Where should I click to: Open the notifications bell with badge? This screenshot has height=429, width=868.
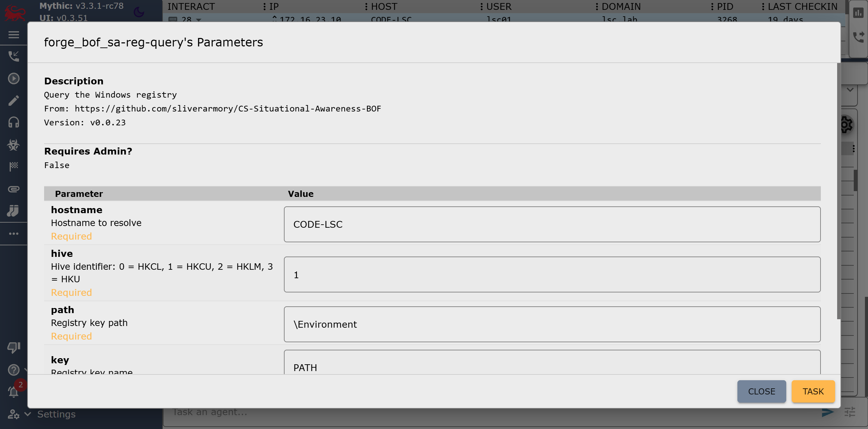coord(14,392)
